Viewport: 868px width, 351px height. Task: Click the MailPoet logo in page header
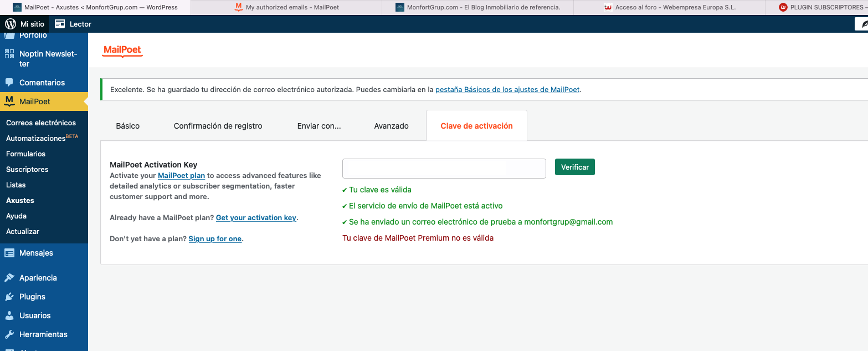coord(123,51)
